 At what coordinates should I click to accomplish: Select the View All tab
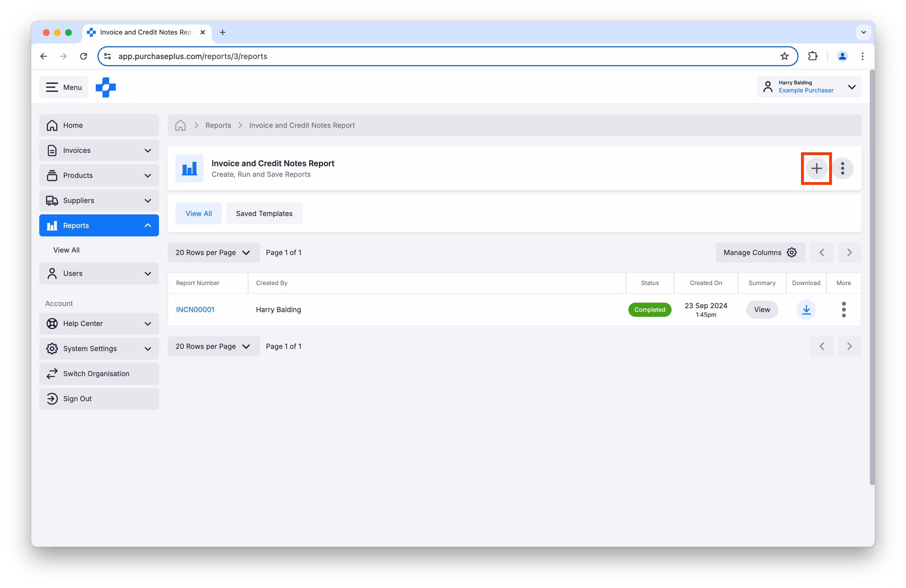pyautogui.click(x=198, y=214)
